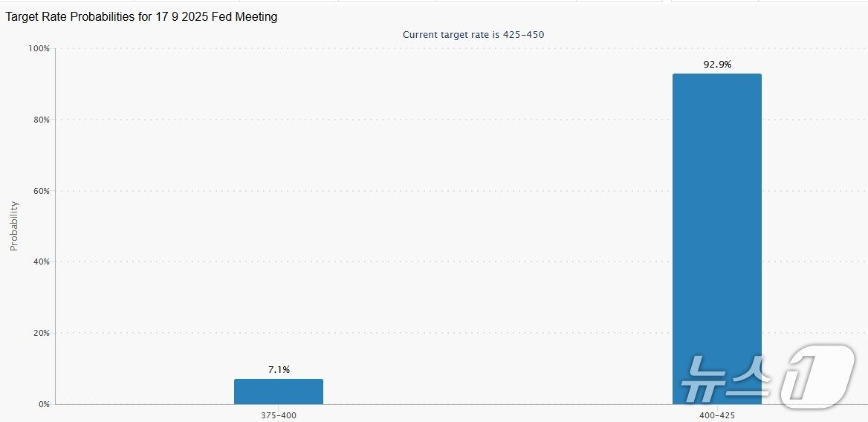Click the 100% y-axis tick label
The height and width of the screenshot is (422, 868).
pyautogui.click(x=39, y=49)
